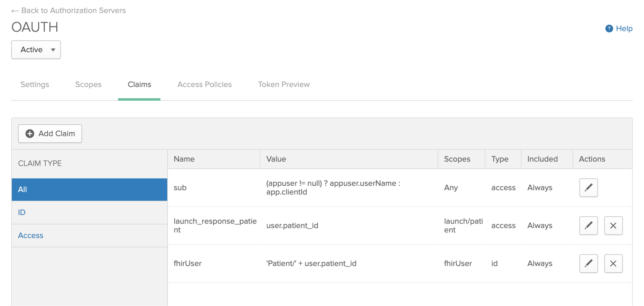Click the Add Claim button

tap(50, 133)
